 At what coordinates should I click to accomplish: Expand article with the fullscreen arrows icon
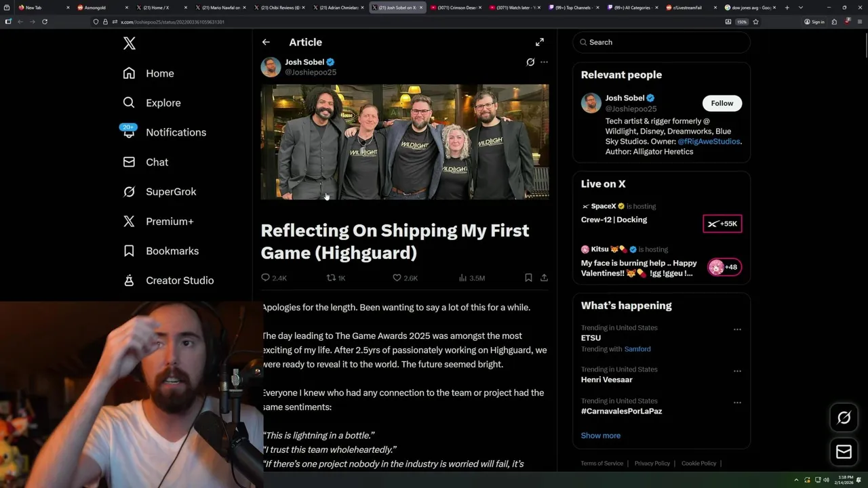click(x=540, y=42)
